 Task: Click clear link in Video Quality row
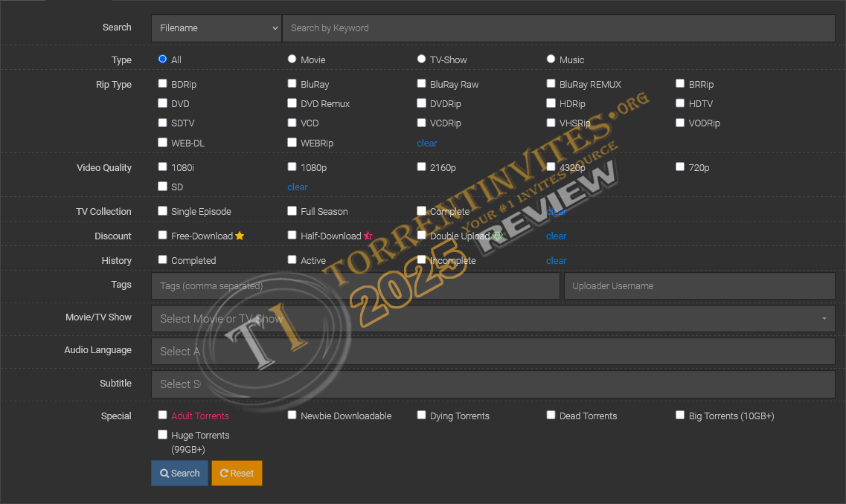(x=298, y=187)
